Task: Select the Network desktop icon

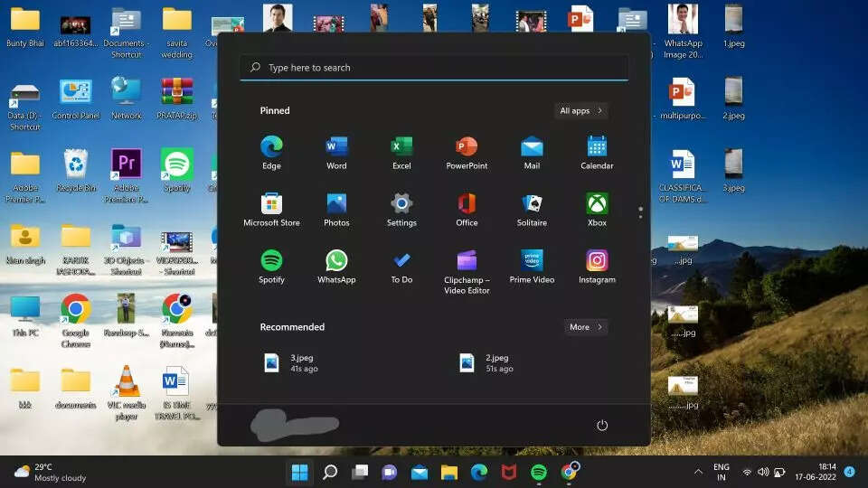Action: tap(127, 99)
